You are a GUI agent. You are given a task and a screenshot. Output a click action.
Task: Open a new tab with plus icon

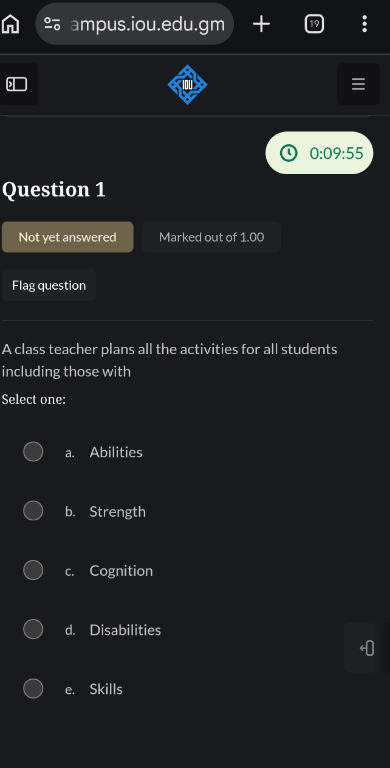(262, 24)
